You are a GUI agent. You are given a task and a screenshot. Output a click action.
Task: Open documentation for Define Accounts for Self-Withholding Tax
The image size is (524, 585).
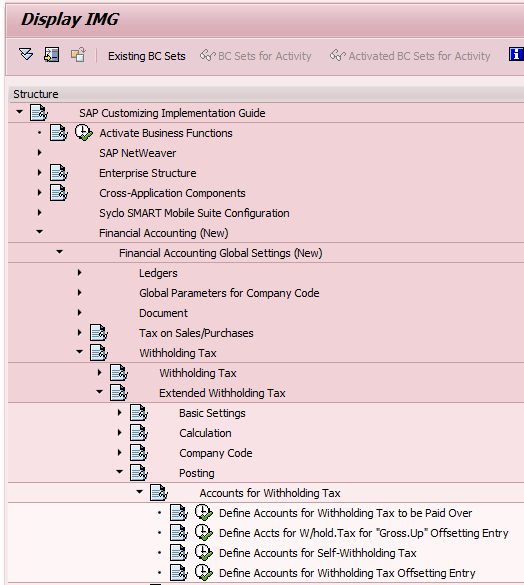pyautogui.click(x=179, y=553)
